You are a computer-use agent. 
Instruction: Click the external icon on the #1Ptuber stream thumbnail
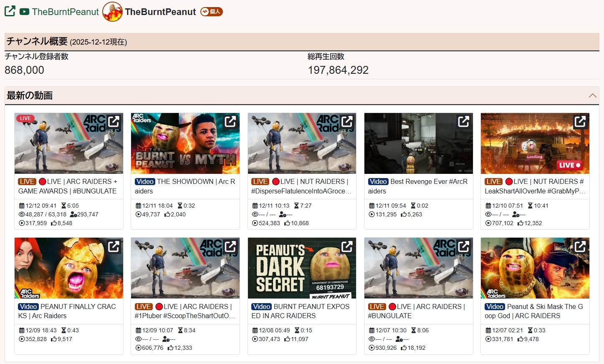[230, 247]
